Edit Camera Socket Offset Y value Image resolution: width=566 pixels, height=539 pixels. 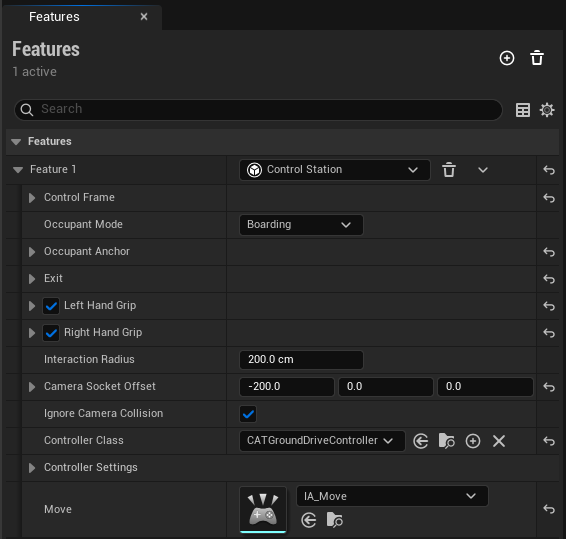point(386,387)
